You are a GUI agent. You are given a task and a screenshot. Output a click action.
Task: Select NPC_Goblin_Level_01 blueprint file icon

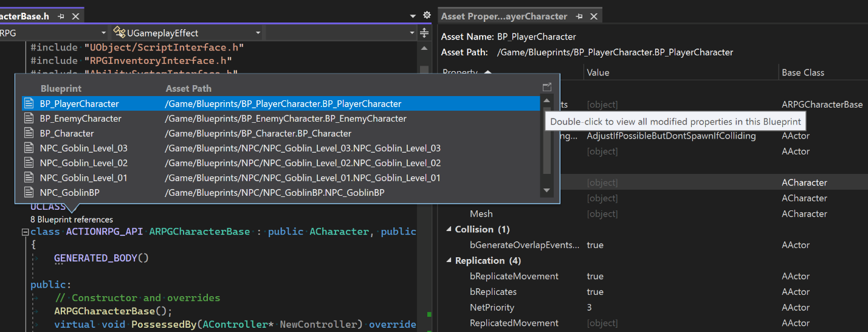pyautogui.click(x=29, y=178)
